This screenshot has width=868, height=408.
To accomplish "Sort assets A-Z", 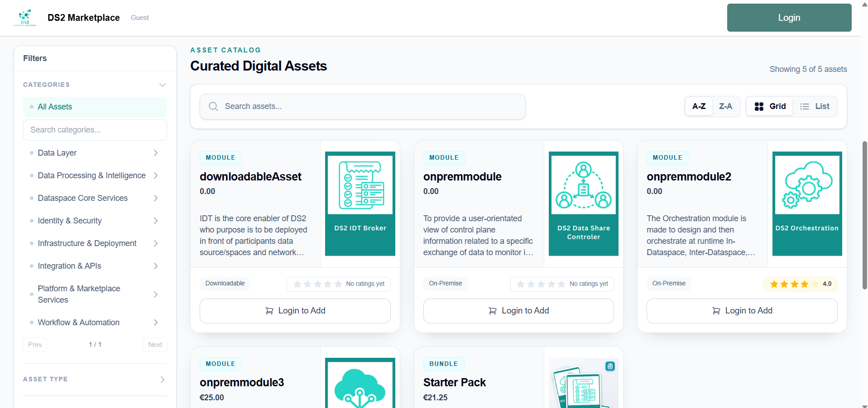I will click(x=699, y=106).
